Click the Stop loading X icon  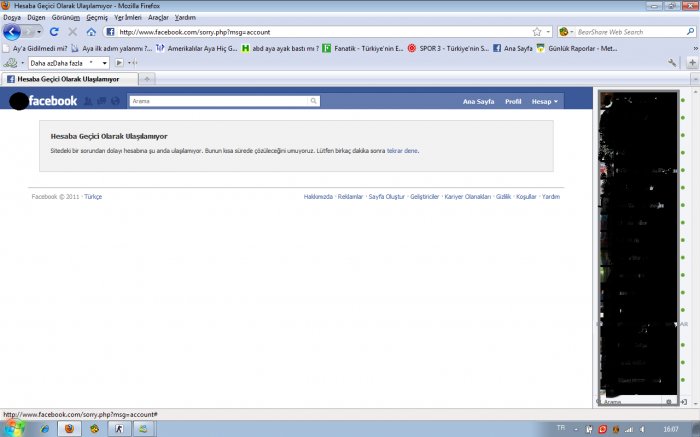click(72, 32)
